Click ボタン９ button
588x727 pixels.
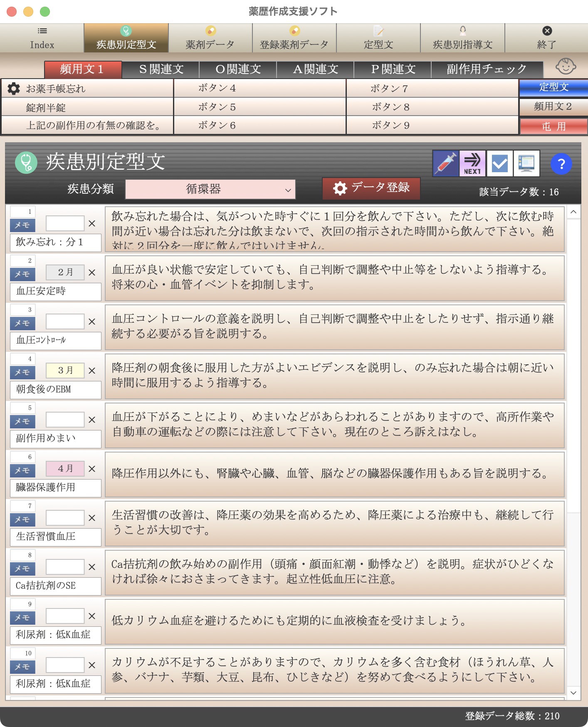click(x=432, y=125)
